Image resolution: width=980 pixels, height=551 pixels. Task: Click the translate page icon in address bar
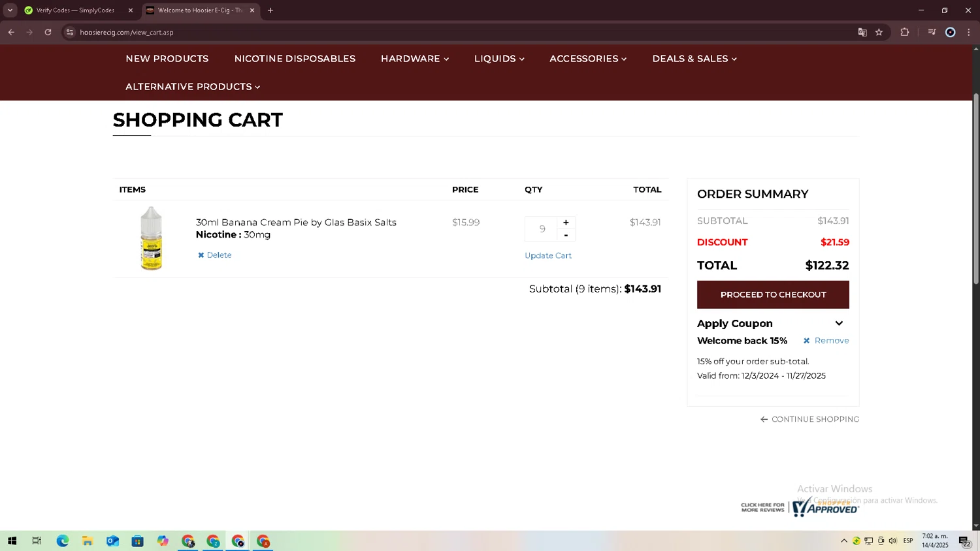click(862, 32)
